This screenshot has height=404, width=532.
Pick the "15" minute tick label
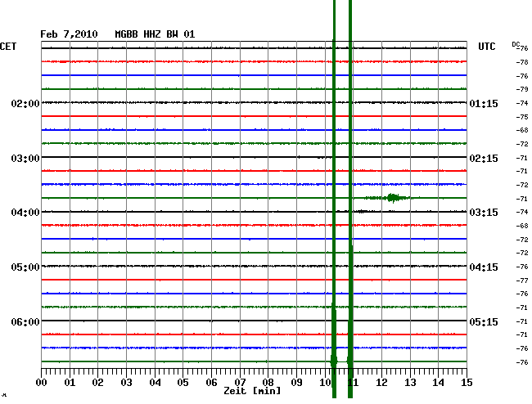pyautogui.click(x=467, y=382)
